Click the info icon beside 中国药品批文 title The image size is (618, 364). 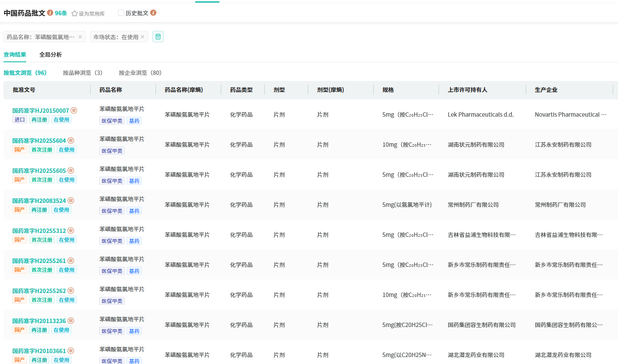[50, 13]
